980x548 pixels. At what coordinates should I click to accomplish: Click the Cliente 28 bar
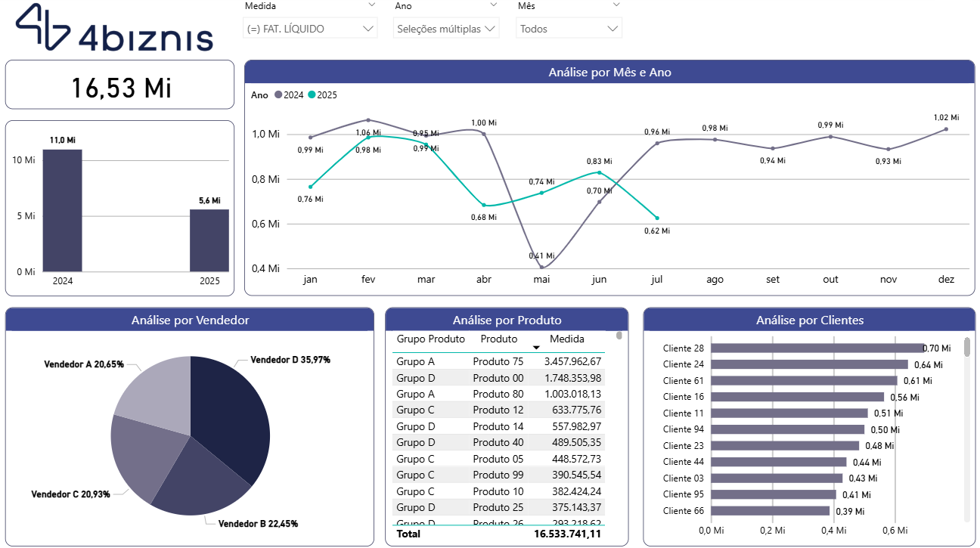(817, 348)
